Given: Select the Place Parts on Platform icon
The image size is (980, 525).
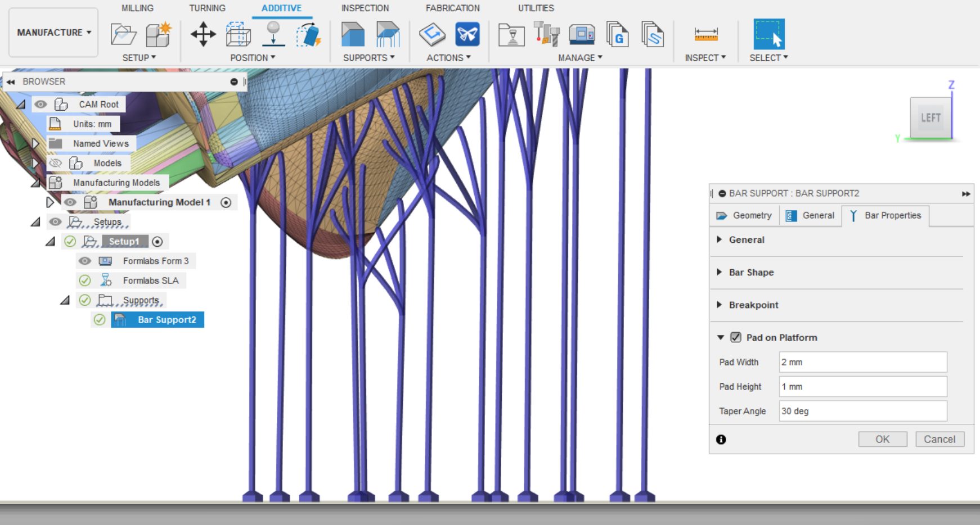Looking at the screenshot, I should 273,34.
